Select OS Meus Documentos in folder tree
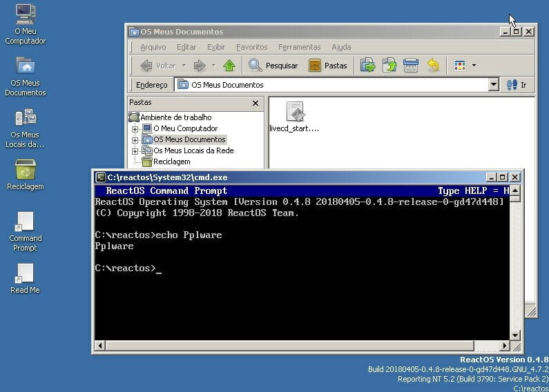 coord(189,139)
